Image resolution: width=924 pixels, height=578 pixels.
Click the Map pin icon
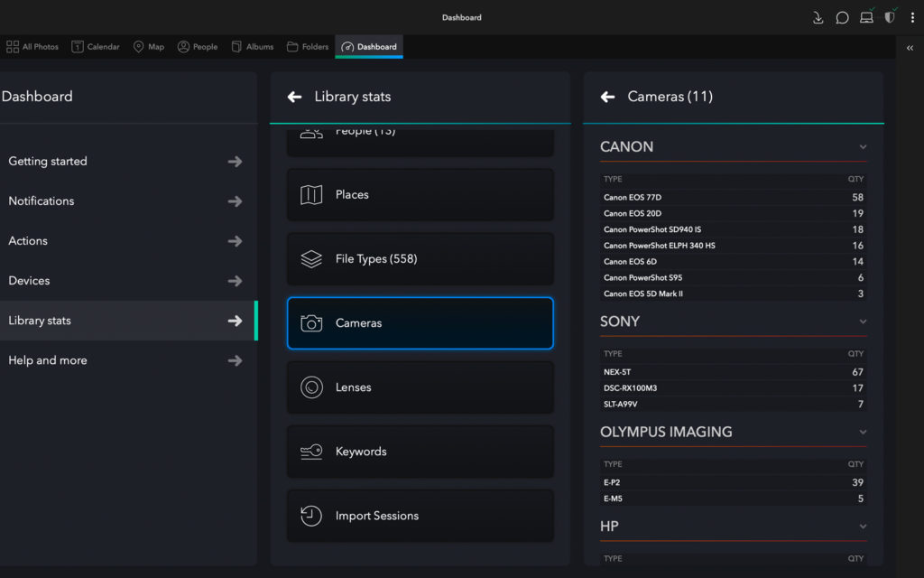click(x=138, y=47)
